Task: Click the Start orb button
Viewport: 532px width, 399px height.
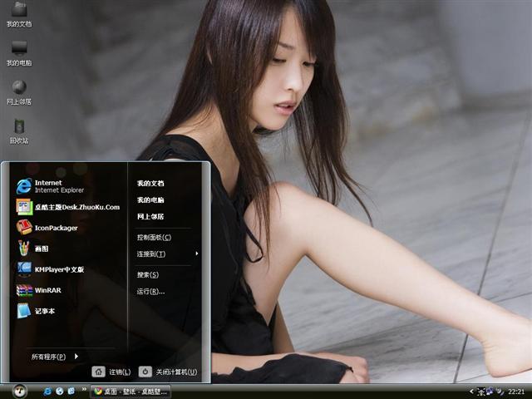Action: [19, 392]
